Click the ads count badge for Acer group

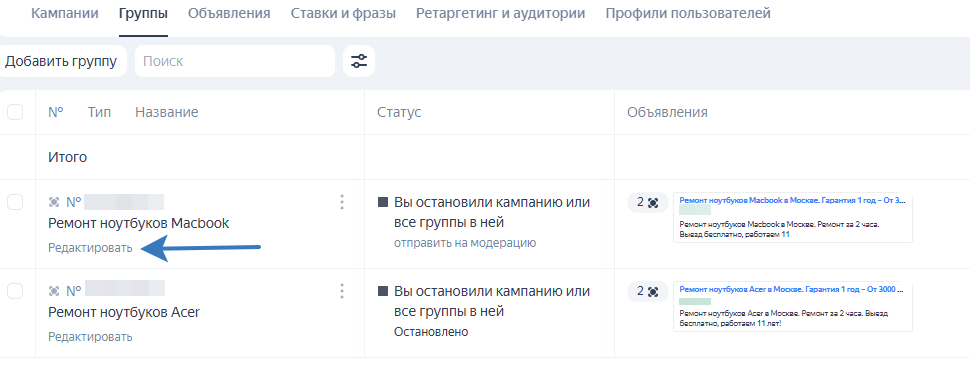pos(648,292)
